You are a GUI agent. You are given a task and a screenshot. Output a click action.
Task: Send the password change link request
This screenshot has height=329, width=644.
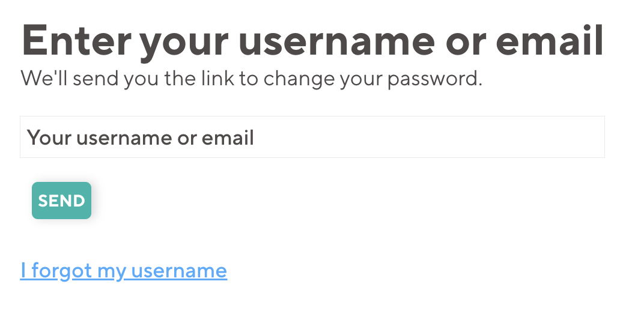point(61,201)
